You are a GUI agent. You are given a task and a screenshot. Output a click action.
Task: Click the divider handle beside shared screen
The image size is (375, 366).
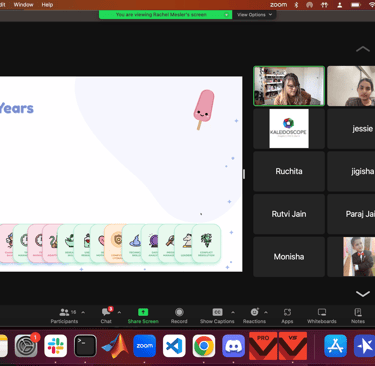pos(244,174)
